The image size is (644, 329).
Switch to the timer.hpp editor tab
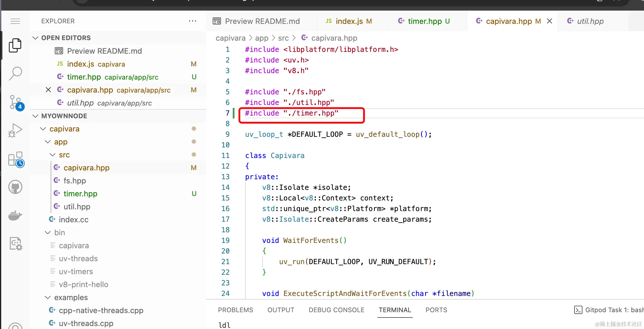point(424,21)
